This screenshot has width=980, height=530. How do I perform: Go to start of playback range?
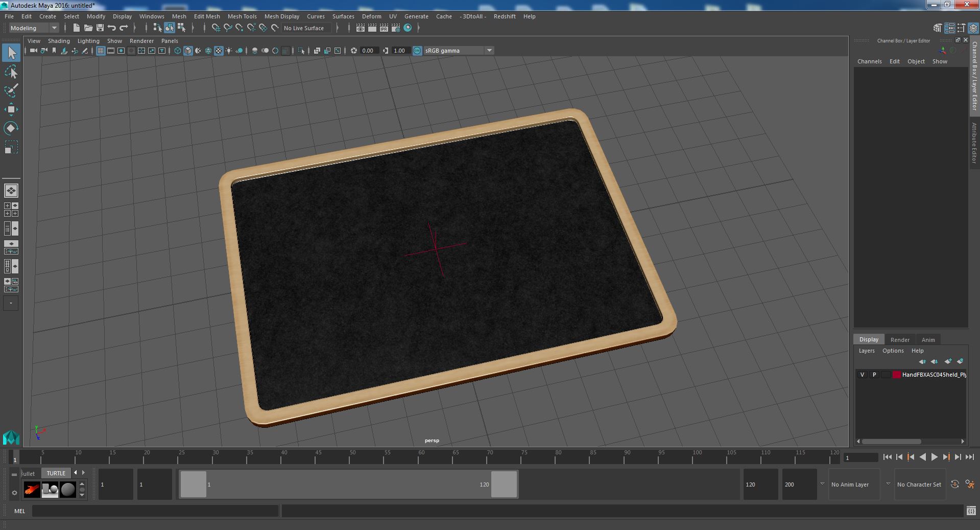pos(887,457)
